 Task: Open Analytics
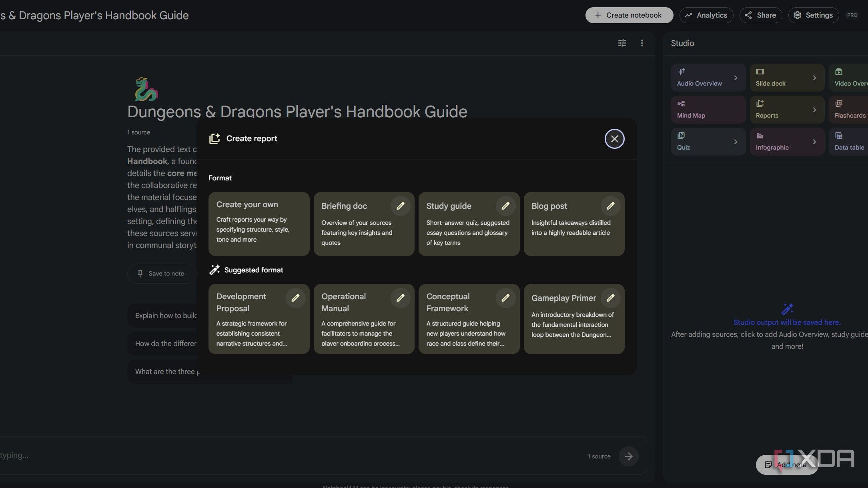pyautogui.click(x=706, y=15)
